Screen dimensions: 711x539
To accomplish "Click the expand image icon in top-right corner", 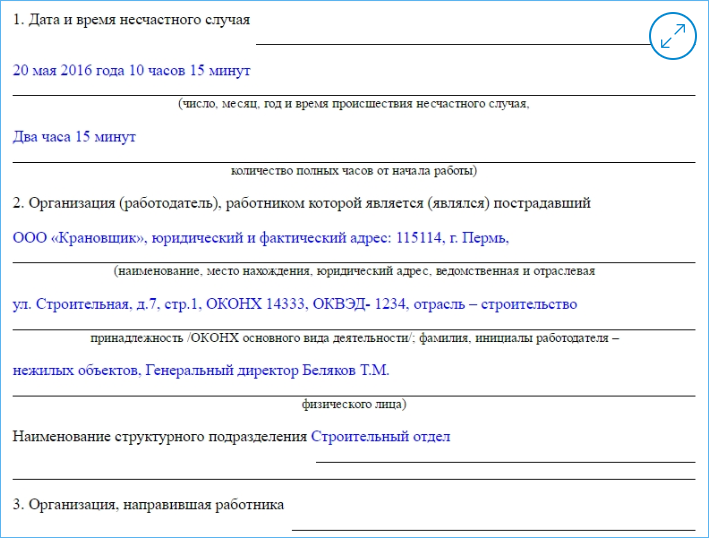I will [672, 37].
